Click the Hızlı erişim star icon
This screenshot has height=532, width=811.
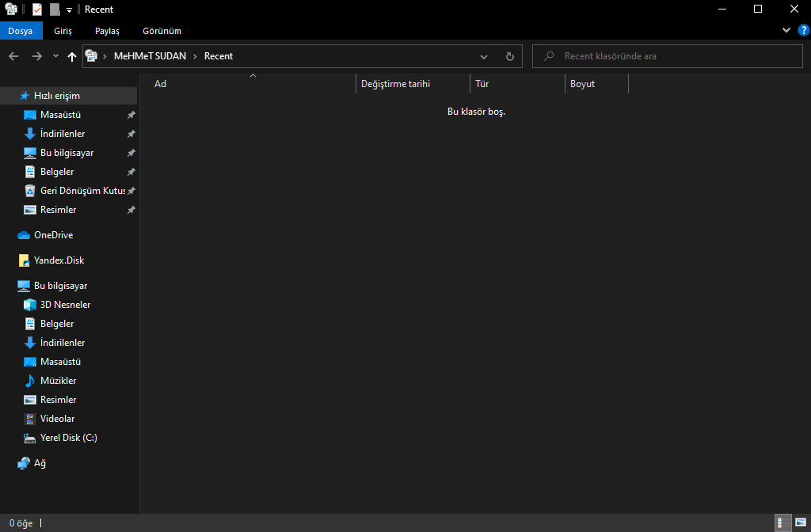(24, 96)
